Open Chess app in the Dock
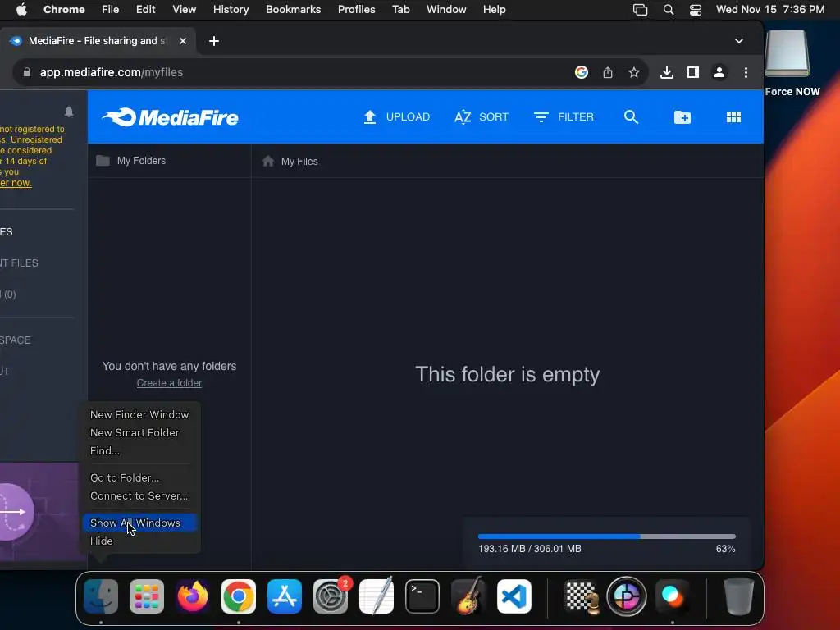The image size is (840, 630). (582, 596)
